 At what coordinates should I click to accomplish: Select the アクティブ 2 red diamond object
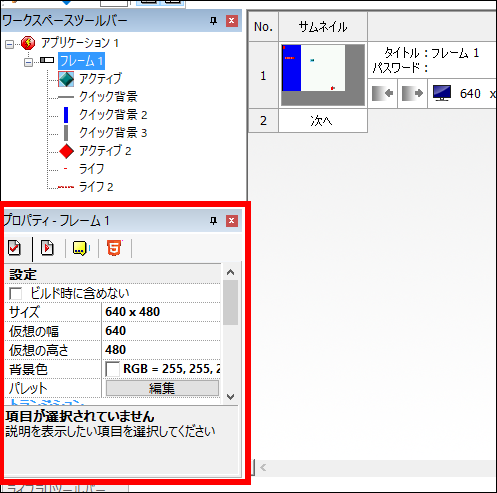(x=66, y=151)
